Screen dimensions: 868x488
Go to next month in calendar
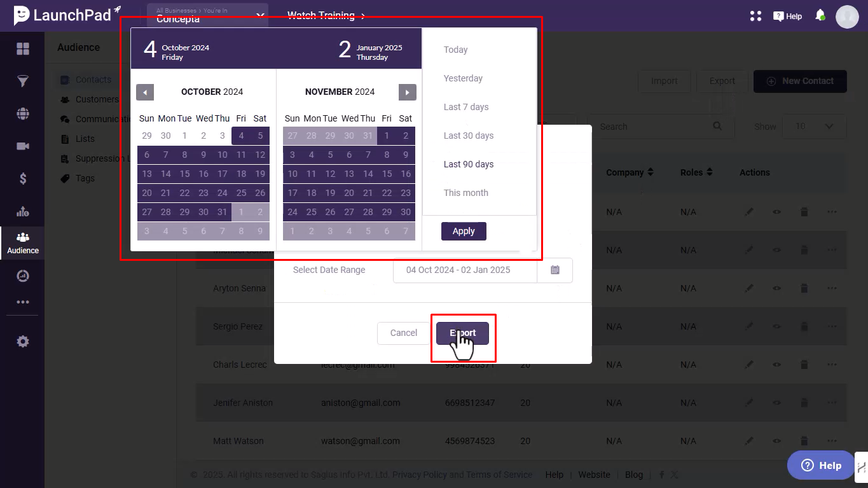[x=408, y=92]
